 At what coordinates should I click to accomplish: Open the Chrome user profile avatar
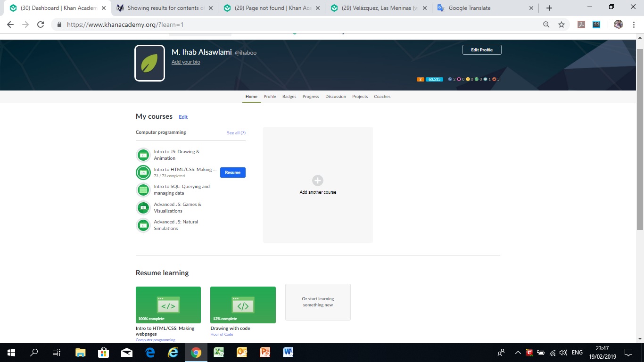619,25
